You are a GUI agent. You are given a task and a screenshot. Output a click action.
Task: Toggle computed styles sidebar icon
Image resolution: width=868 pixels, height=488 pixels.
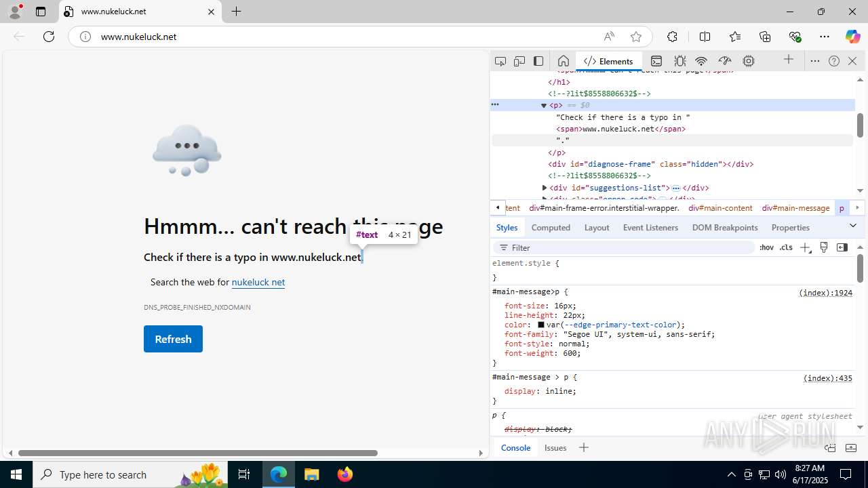[842, 247]
